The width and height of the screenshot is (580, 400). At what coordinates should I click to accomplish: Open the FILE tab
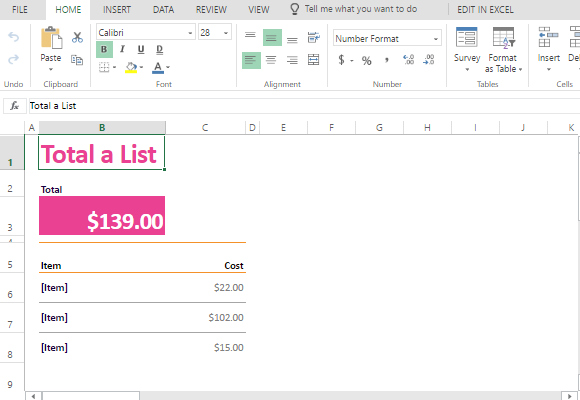tap(20, 10)
